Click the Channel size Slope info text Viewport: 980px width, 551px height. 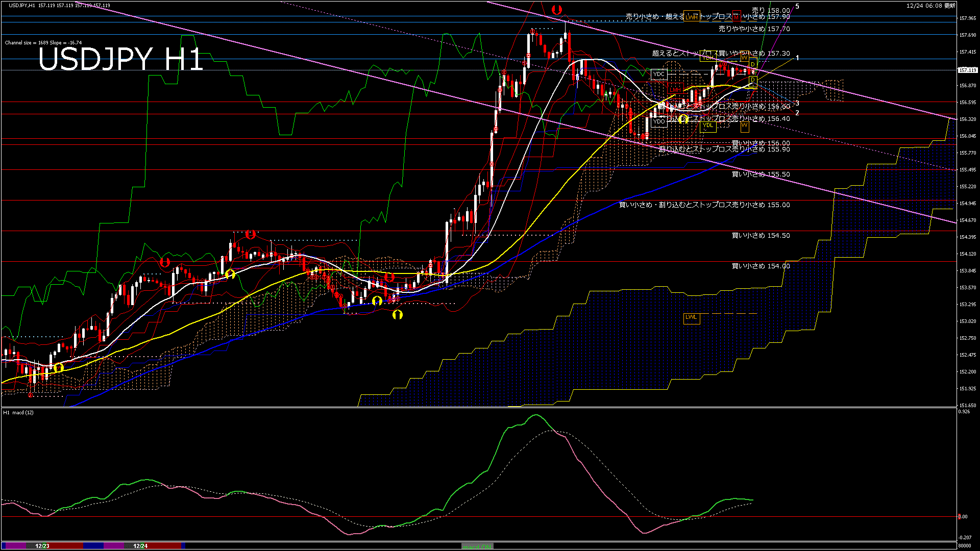coord(43,43)
